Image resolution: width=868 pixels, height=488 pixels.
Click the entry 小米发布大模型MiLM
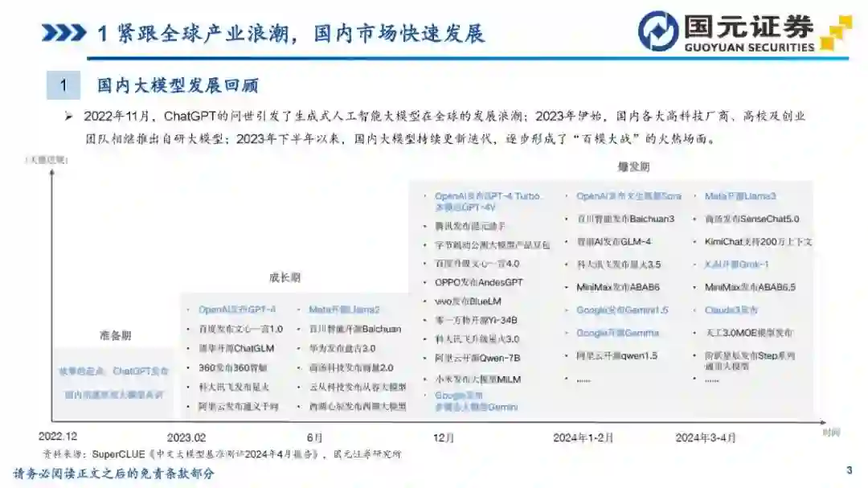477,379
